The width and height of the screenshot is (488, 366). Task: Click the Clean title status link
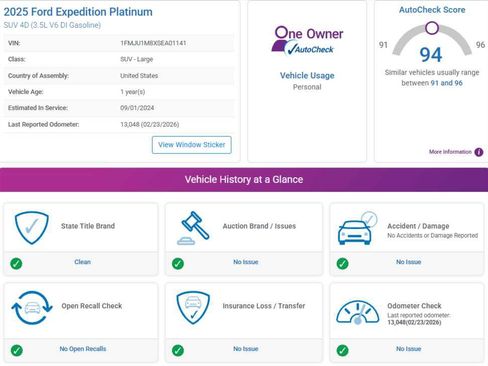83,262
